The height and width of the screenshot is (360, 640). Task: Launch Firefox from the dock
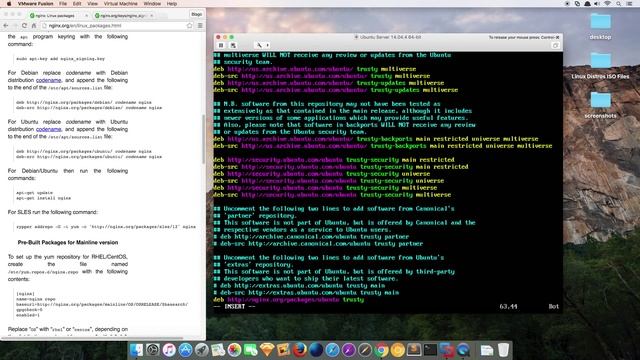tap(300, 350)
